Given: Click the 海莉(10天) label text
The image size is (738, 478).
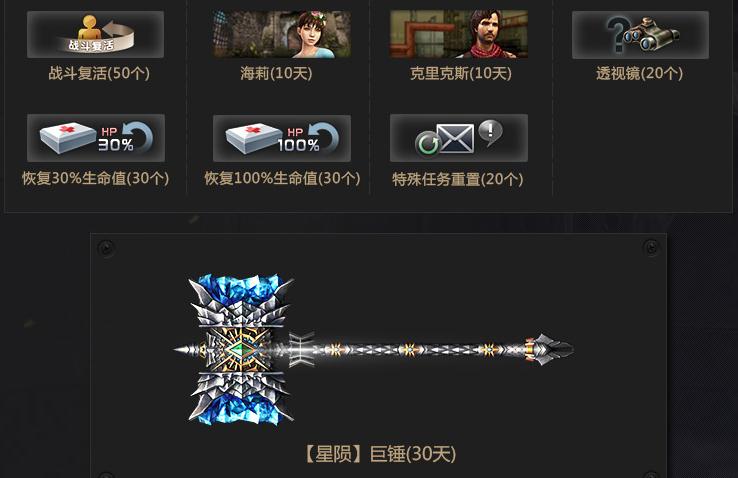Looking at the screenshot, I should pos(276,73).
